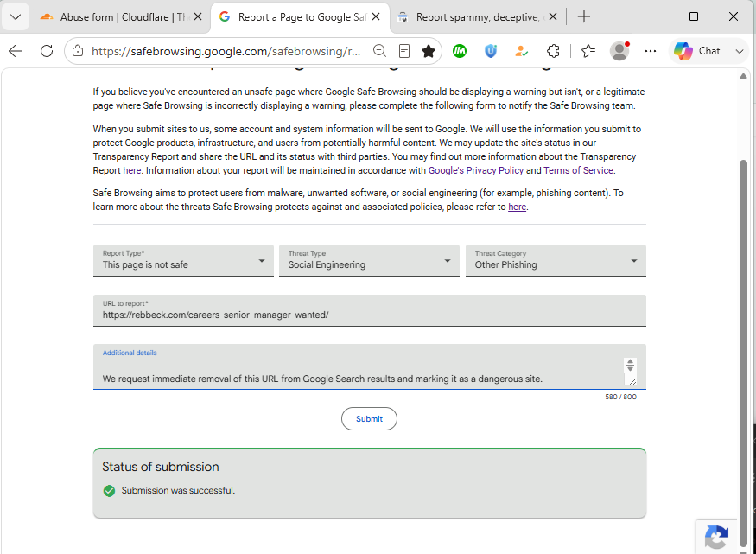Click the Submit button

point(369,419)
